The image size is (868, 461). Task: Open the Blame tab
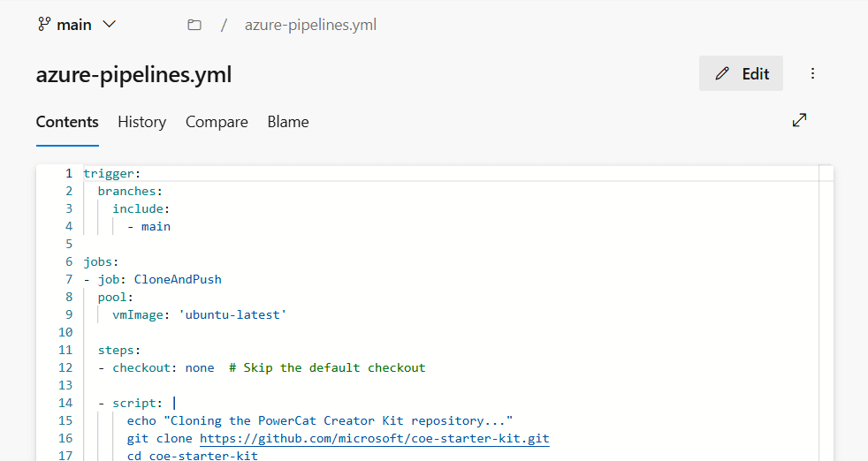coord(288,122)
